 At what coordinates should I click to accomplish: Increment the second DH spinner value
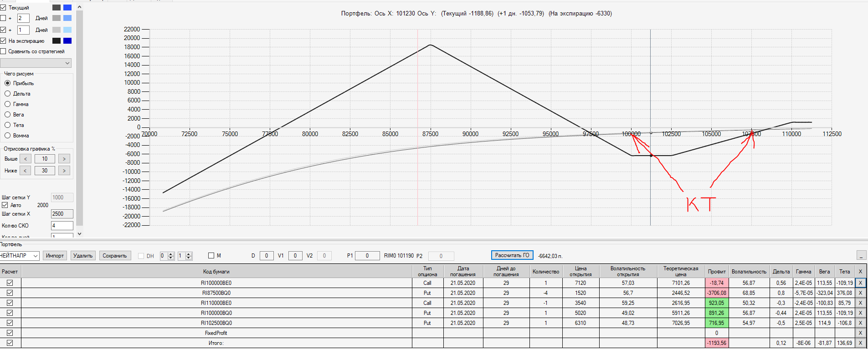189,254
